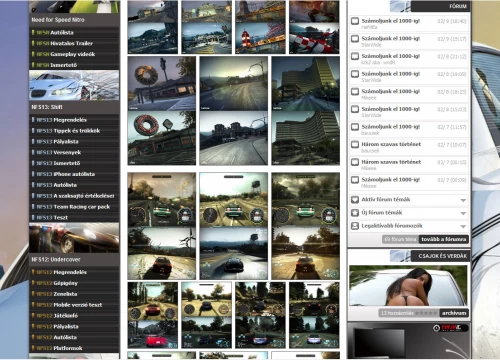Click the Need for Speed Nitro section heading

pyautogui.click(x=58, y=20)
